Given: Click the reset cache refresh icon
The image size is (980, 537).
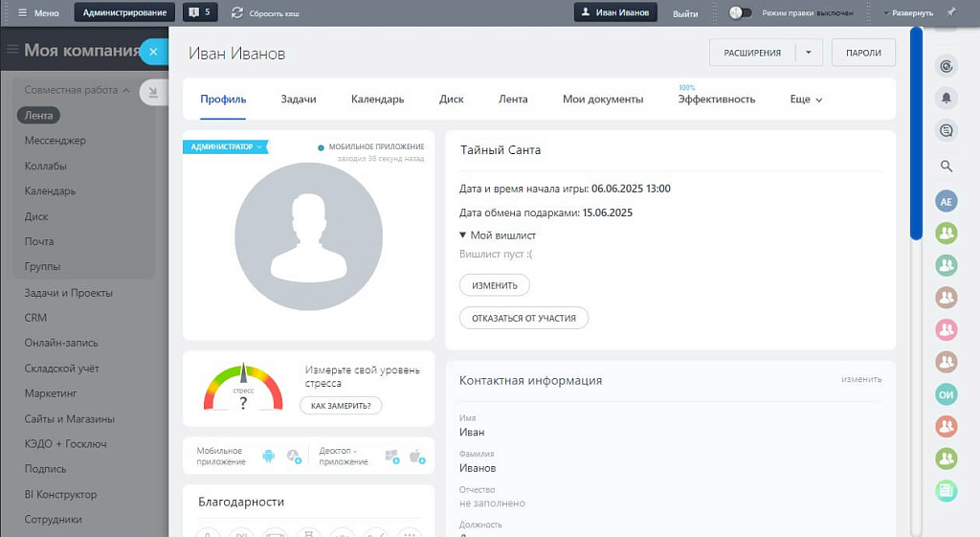Looking at the screenshot, I should [236, 12].
